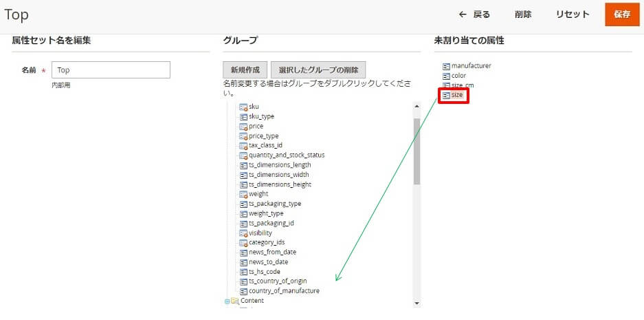Click 選択したグループの削除 button

[x=318, y=70]
